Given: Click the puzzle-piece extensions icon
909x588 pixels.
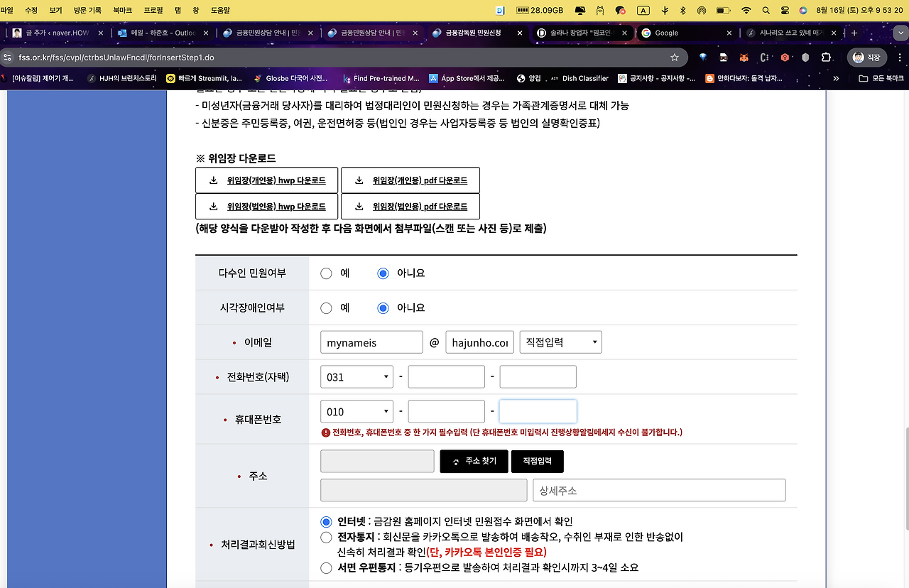Looking at the screenshot, I should (825, 55).
